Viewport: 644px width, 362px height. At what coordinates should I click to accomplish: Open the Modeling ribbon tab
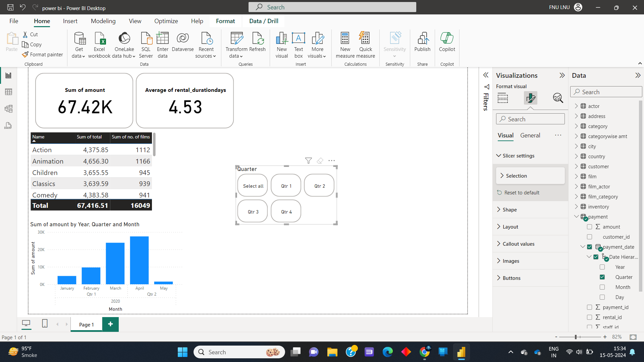(103, 21)
